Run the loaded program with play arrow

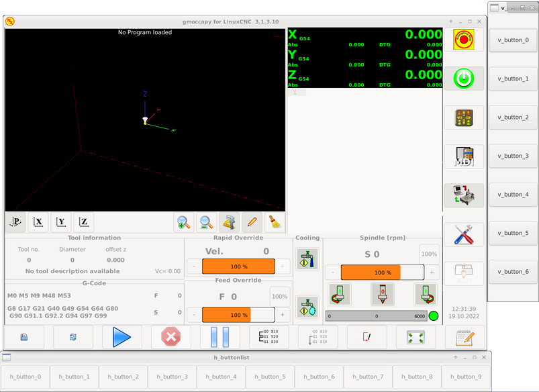coord(123,336)
